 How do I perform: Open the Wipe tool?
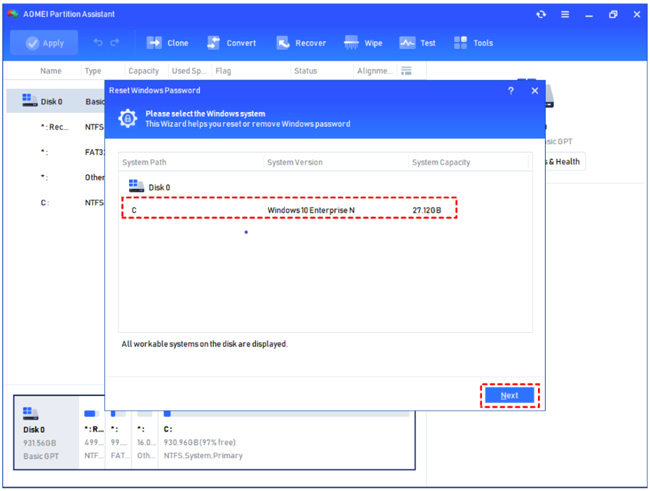(363, 43)
